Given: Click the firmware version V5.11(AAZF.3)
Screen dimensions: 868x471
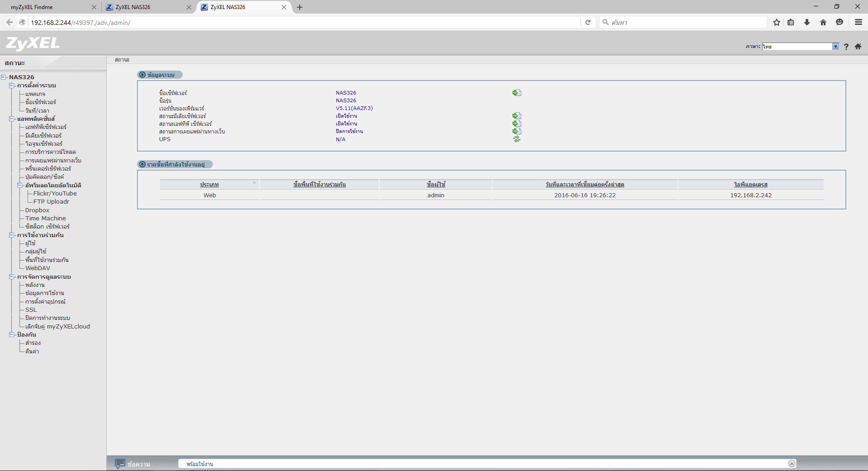Looking at the screenshot, I should point(354,108).
